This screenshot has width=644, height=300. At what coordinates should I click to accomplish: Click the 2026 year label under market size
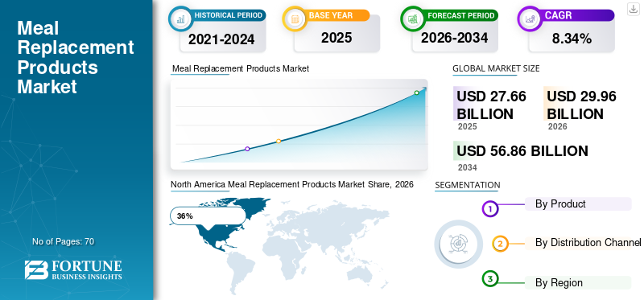[557, 126]
